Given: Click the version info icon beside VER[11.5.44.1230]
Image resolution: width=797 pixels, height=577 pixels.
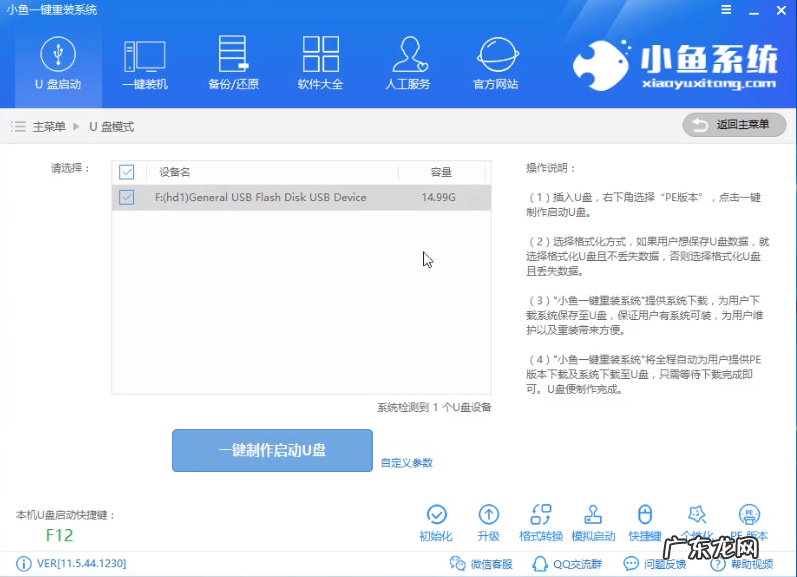Looking at the screenshot, I should point(23,563).
